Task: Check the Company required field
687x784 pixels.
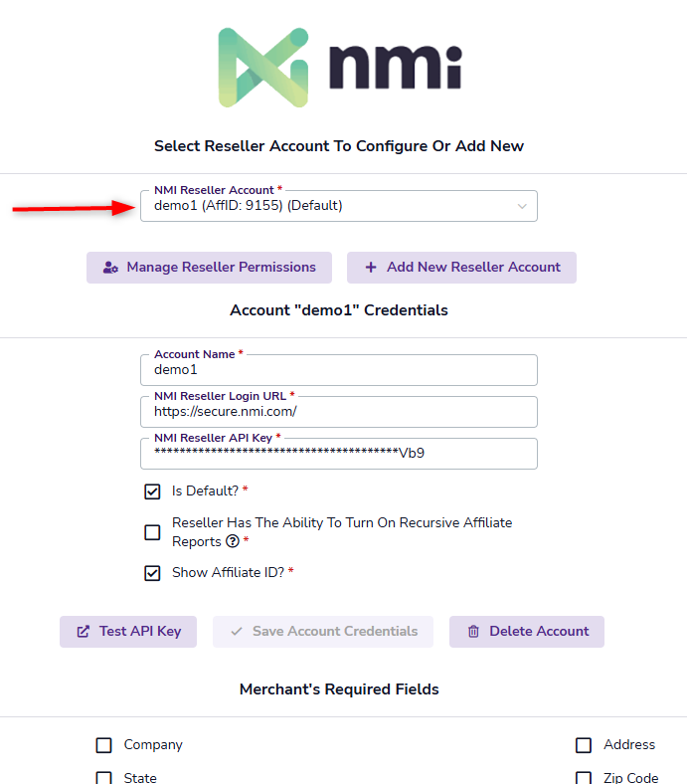Action: point(103,745)
